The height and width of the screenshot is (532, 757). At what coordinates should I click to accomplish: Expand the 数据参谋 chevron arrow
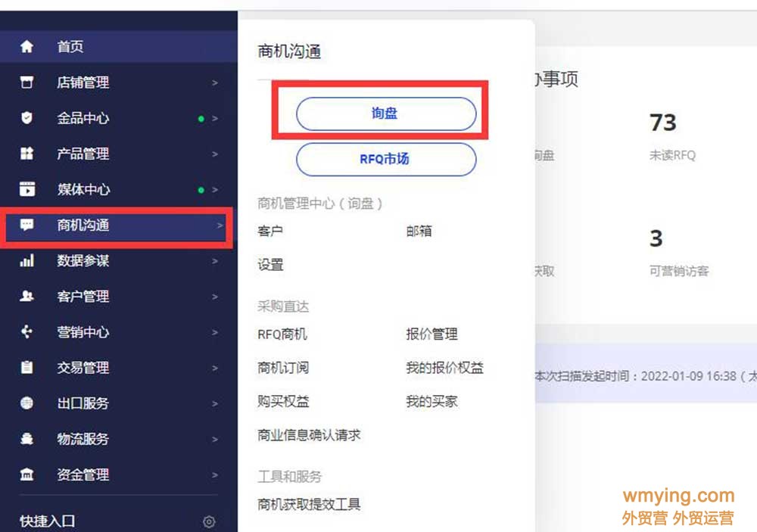[215, 261]
